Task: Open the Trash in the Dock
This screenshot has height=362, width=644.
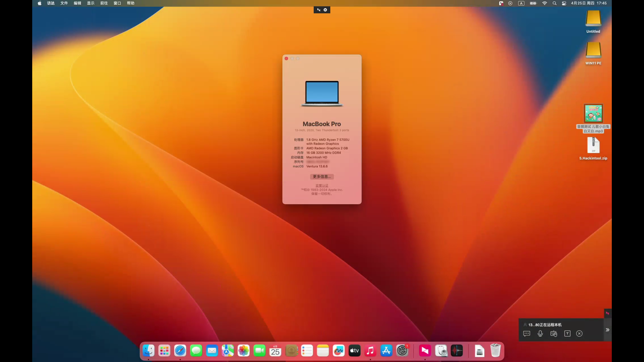Action: point(495,351)
